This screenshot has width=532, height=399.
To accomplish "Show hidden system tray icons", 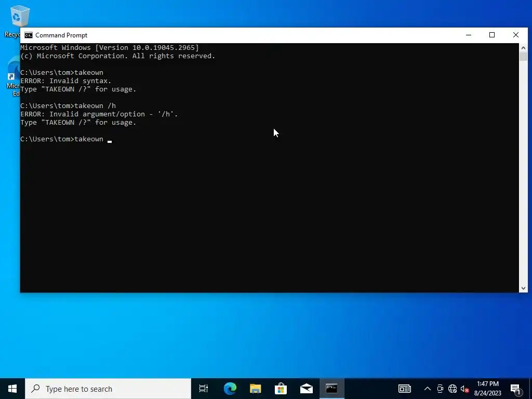I will (428, 389).
